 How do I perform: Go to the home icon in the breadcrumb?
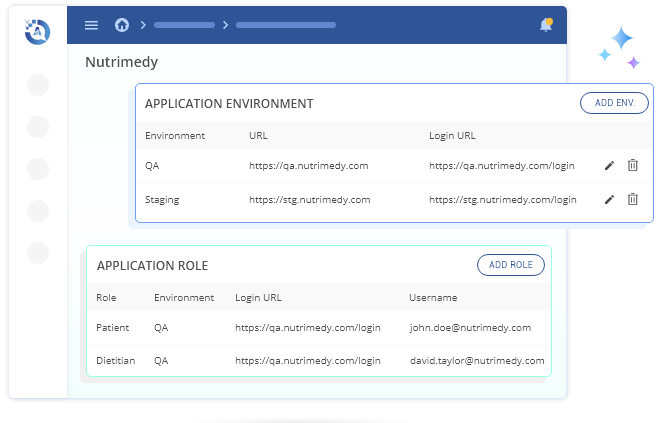pyautogui.click(x=122, y=25)
